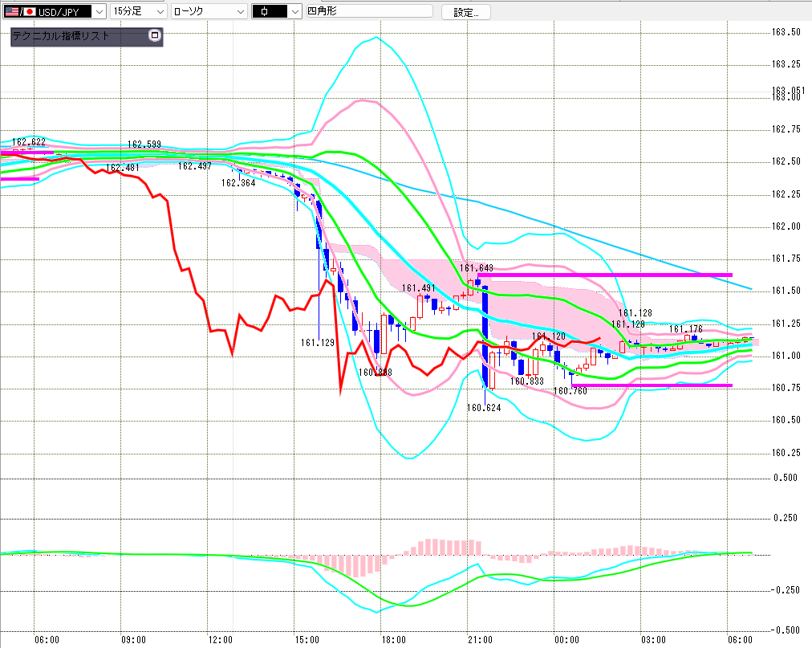The height and width of the screenshot is (648, 812).
Task: Expand the テクニカル指標リスト panel via square icon
Action: pyautogui.click(x=154, y=35)
